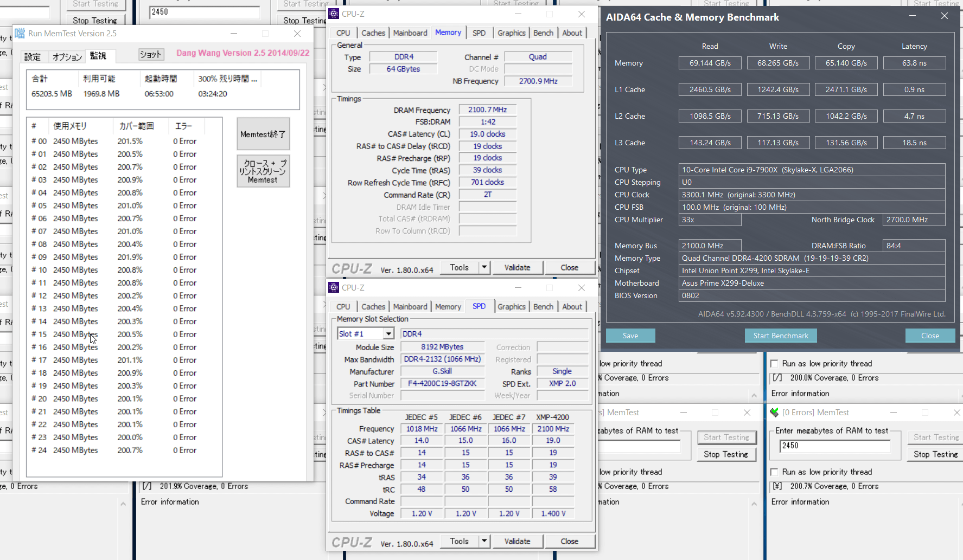Click the L1 Cache Read value 2460.5 GB/s
Viewport: 963px width, 560px height.
[x=710, y=89]
